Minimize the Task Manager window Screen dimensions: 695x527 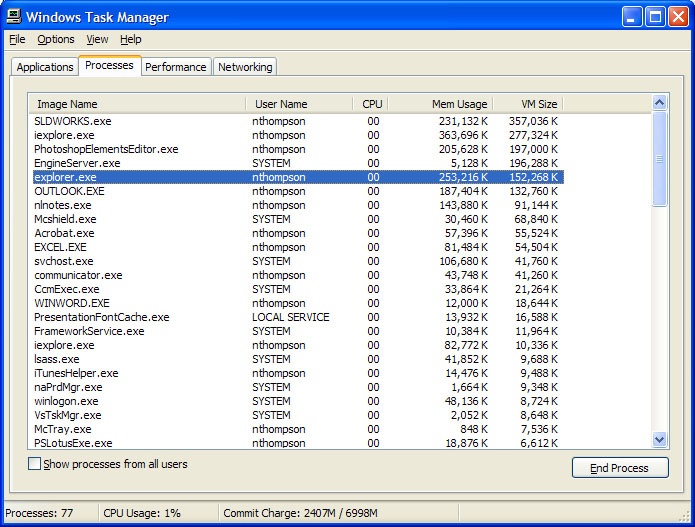pyautogui.click(x=632, y=17)
